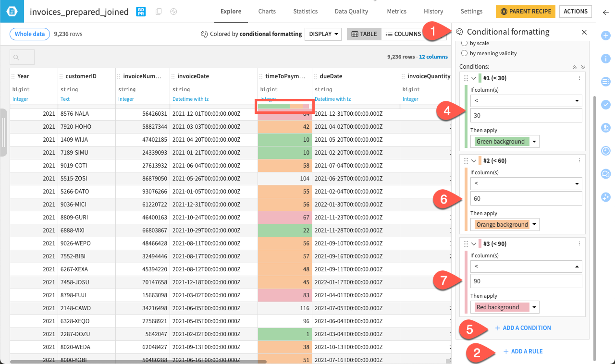
Task: Open the schema list icon in right sidebar
Action: 606,82
